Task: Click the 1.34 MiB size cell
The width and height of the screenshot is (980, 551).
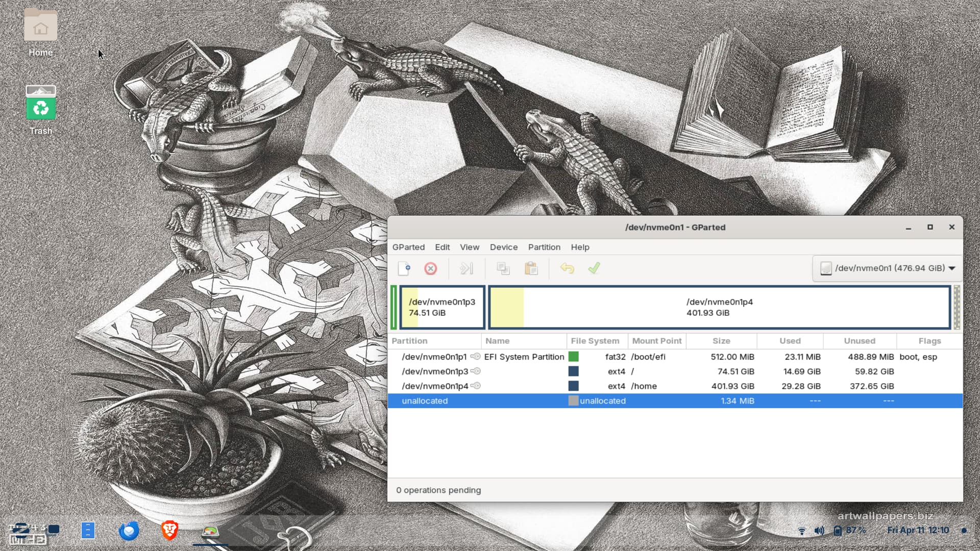Action: [738, 400]
